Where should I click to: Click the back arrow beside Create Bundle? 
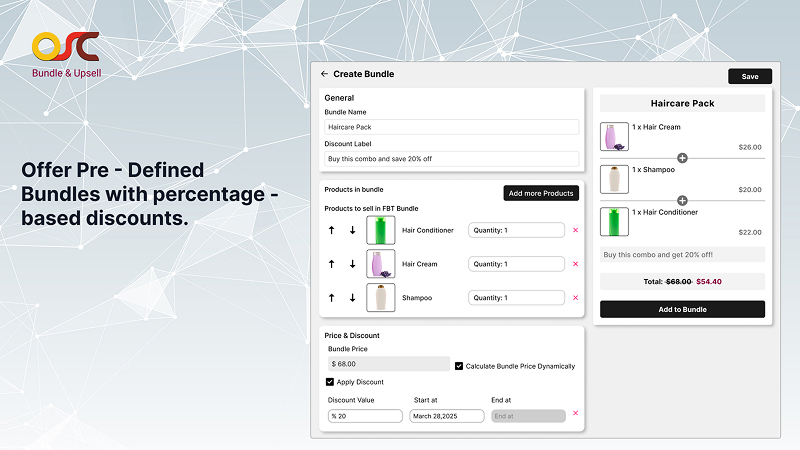click(324, 74)
